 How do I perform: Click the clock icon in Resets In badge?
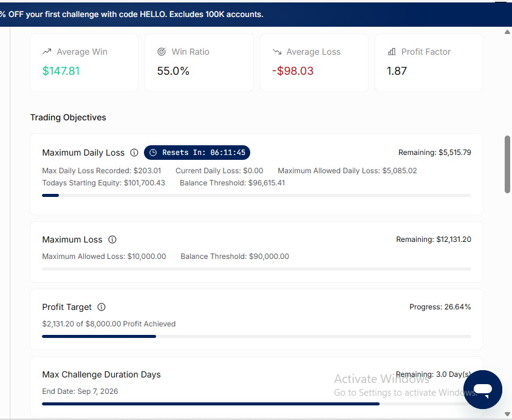[153, 153]
